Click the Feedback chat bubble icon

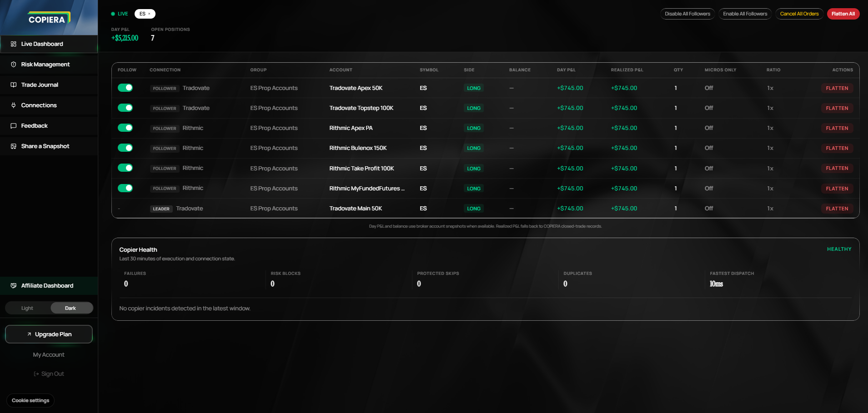14,126
